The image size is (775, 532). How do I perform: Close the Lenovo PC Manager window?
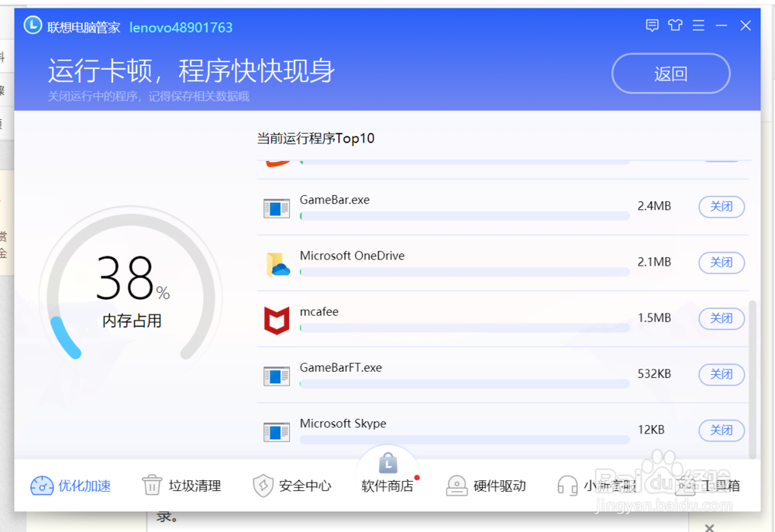tap(746, 26)
